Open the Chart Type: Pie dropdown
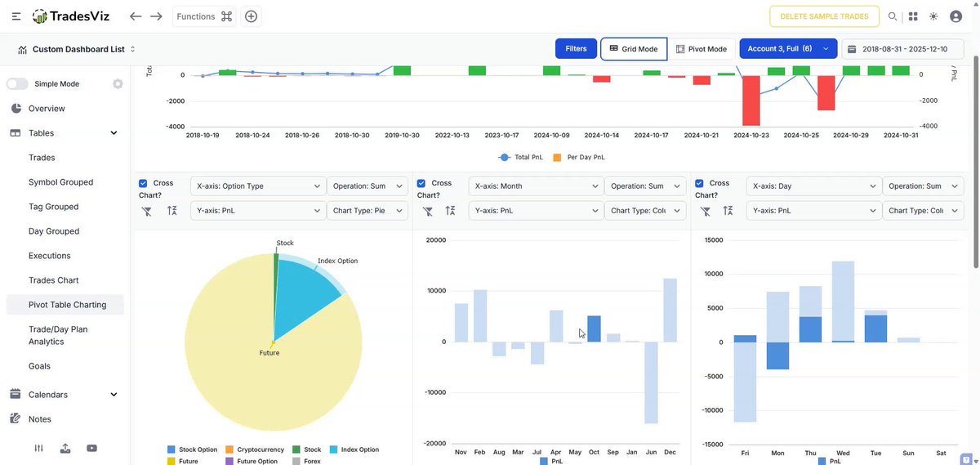Screen dimensions: 980x465 coord(367,210)
